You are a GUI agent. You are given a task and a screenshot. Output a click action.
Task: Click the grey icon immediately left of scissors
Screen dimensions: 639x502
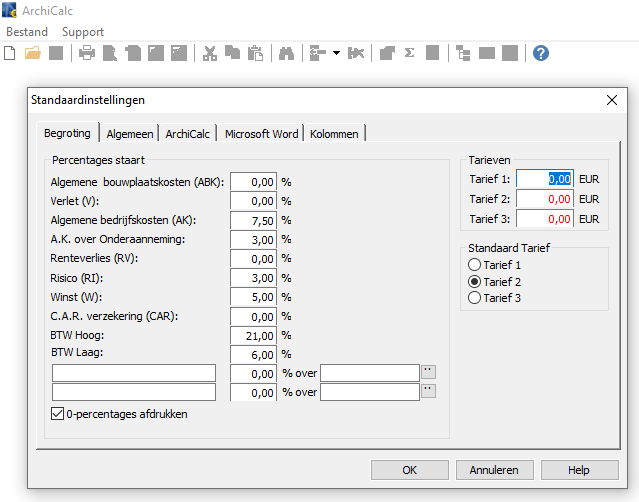pos(179,53)
